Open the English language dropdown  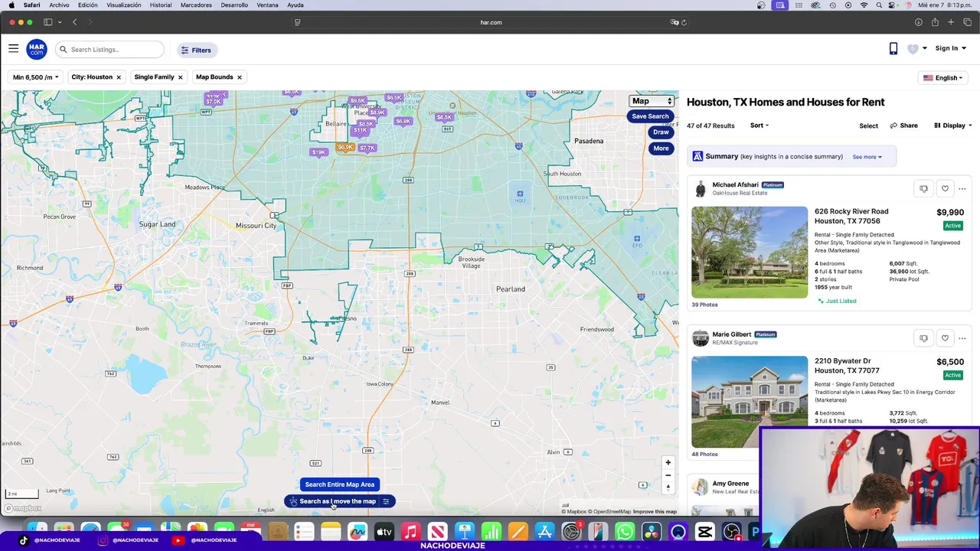[942, 77]
